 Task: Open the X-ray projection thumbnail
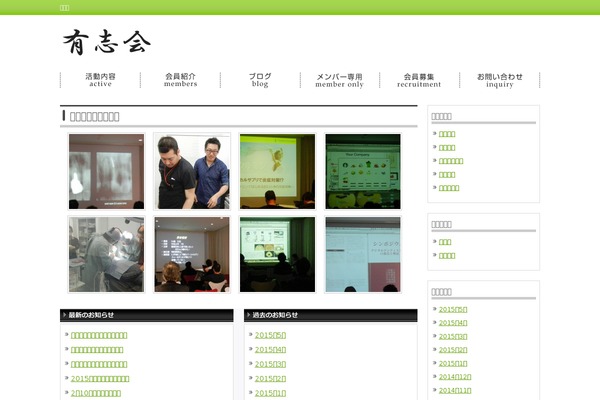(x=107, y=171)
